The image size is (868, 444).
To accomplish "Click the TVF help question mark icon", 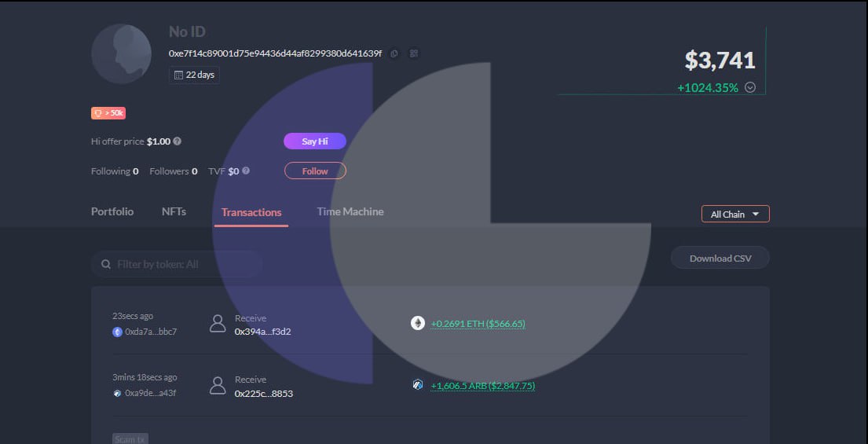I will 246,171.
